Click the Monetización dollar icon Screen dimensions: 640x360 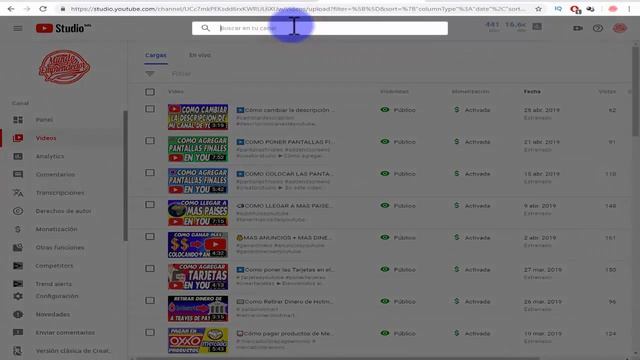[x=18, y=229]
